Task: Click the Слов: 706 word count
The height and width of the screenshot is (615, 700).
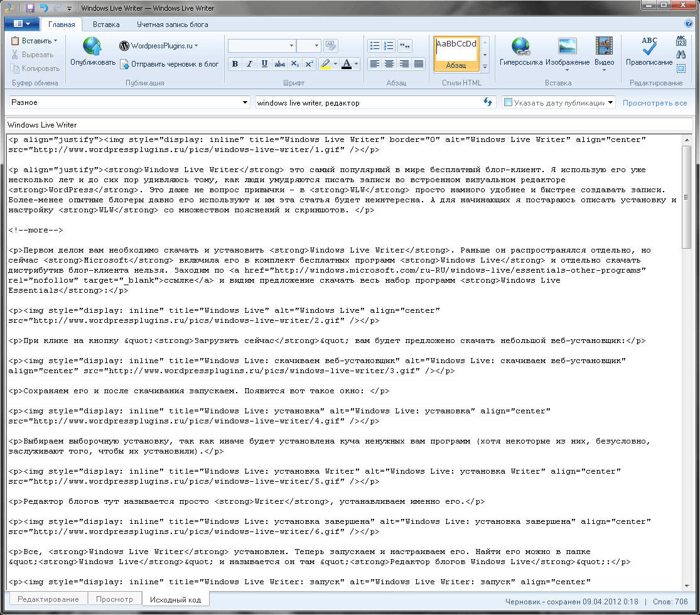Action: pos(670,602)
